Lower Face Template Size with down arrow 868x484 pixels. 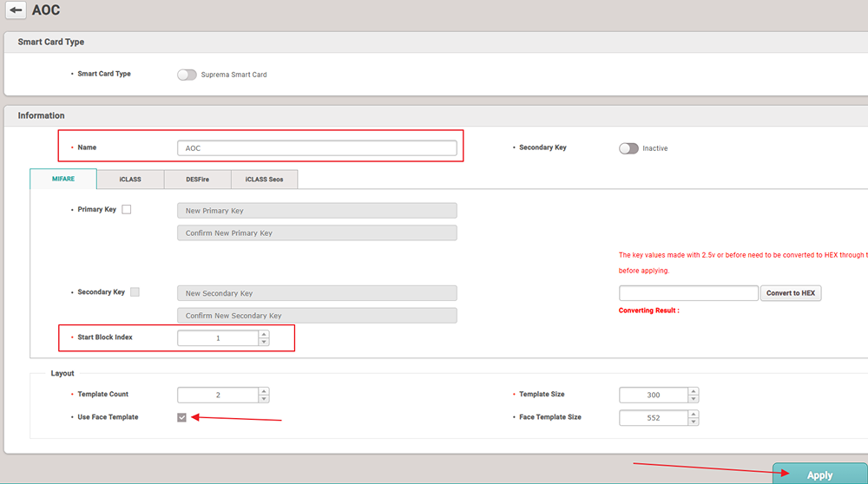tap(694, 422)
